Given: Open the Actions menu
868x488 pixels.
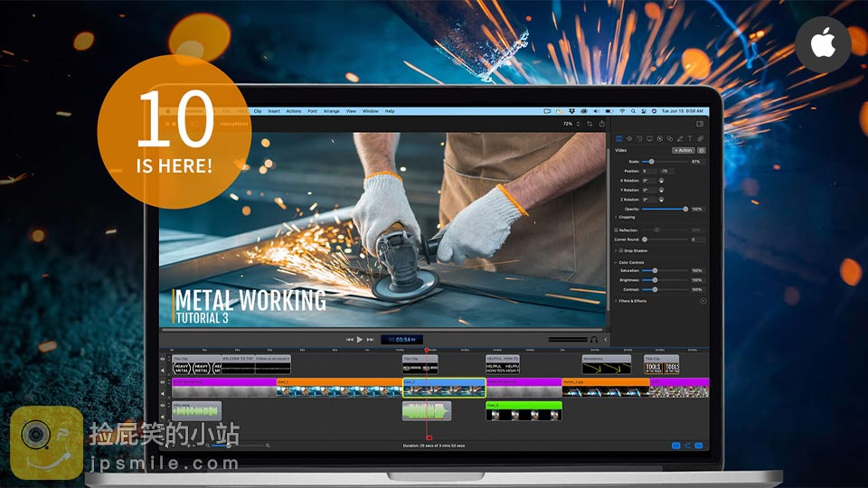Looking at the screenshot, I should coord(294,111).
